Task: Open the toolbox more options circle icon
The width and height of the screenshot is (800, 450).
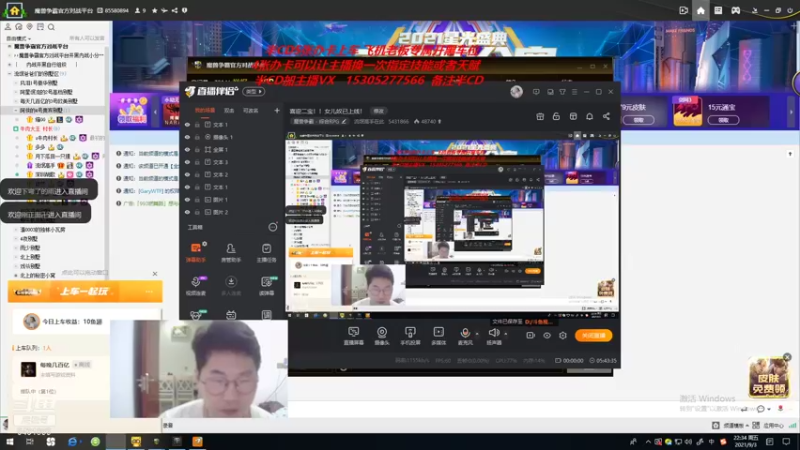Action: click(273, 227)
